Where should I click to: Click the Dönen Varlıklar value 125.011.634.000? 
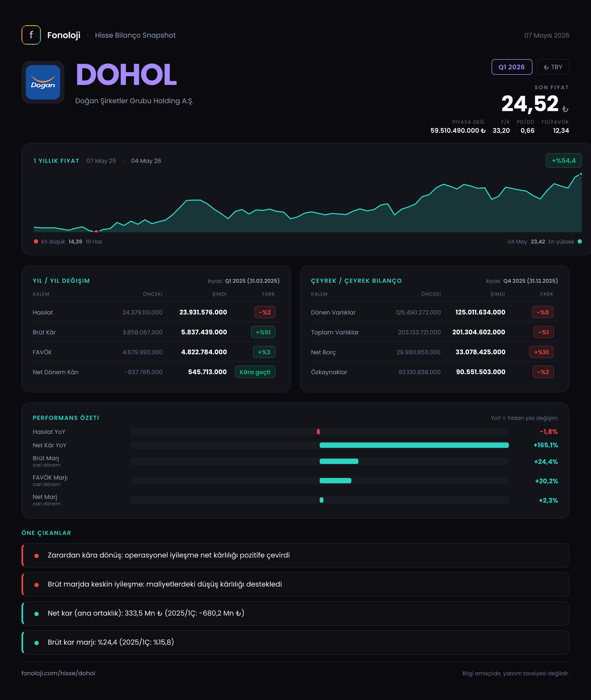[480, 312]
